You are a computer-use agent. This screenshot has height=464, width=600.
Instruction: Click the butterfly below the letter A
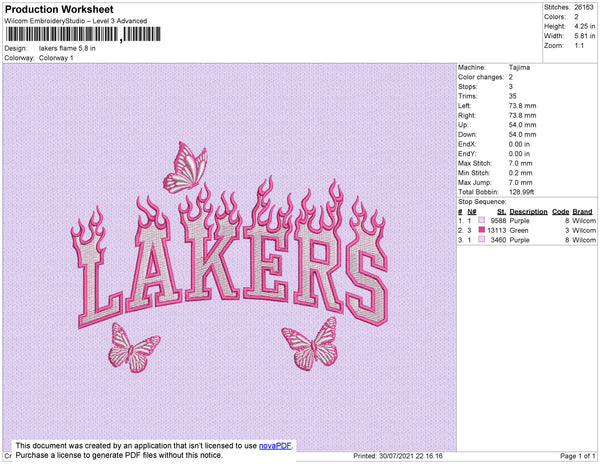(134, 347)
